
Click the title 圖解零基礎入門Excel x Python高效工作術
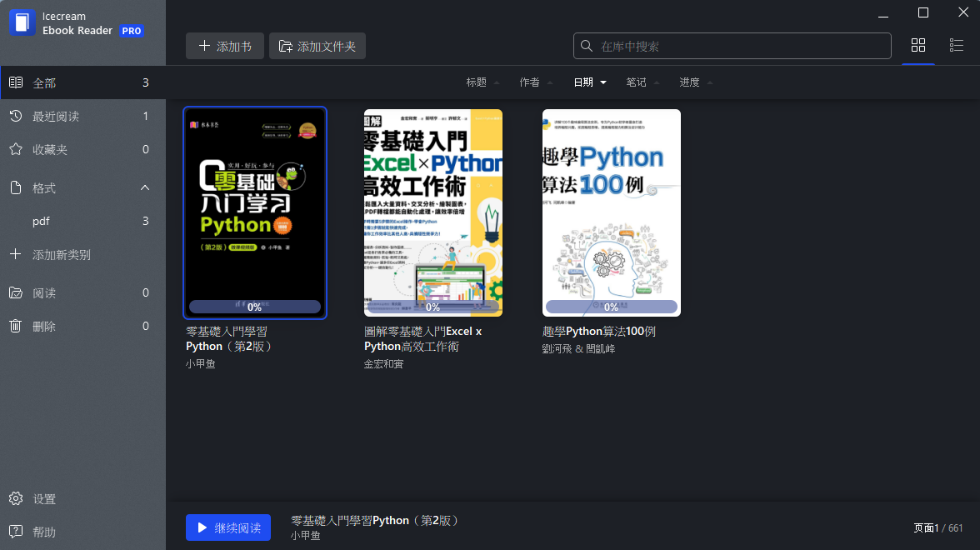pyautogui.click(x=423, y=338)
